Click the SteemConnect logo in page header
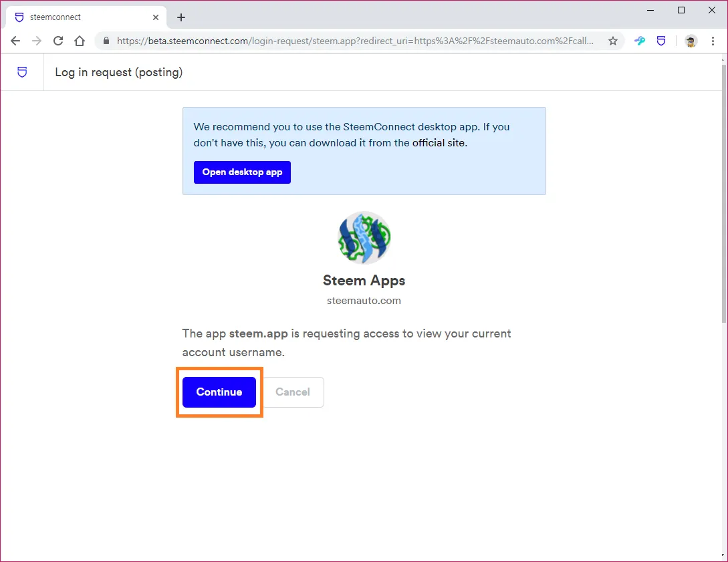Screen dimensions: 728x562 click(x=22, y=72)
